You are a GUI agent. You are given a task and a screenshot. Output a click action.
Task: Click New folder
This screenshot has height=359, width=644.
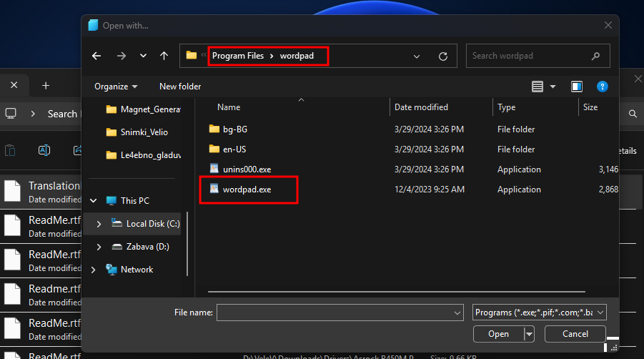pos(180,87)
